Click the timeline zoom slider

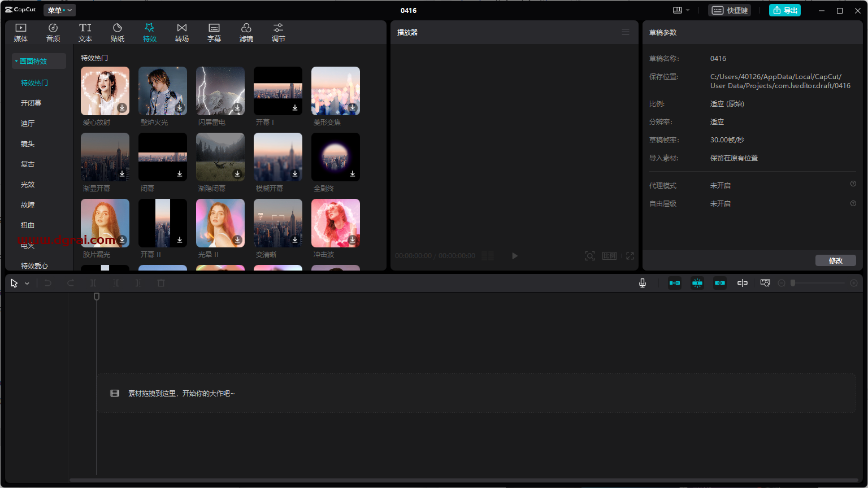pos(818,283)
